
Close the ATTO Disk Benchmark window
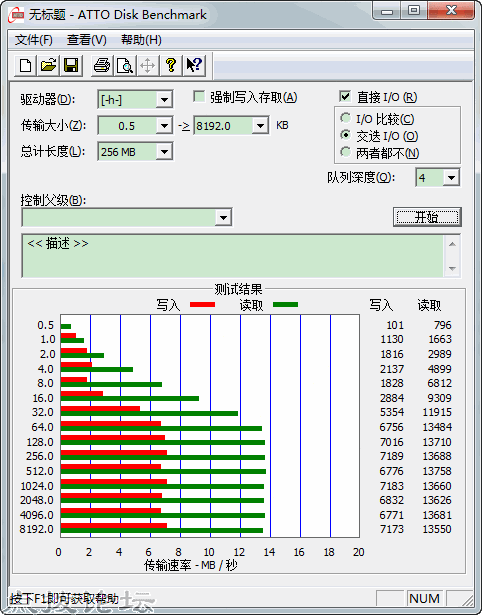(x=451, y=11)
